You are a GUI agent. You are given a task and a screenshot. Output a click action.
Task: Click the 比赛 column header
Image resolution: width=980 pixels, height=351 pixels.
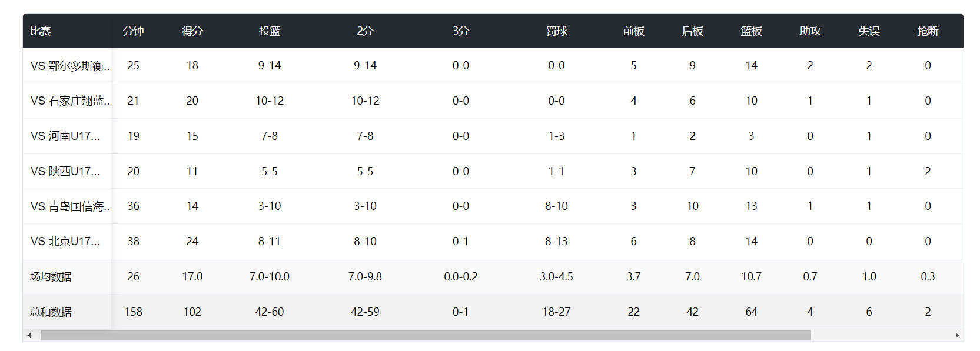click(41, 31)
